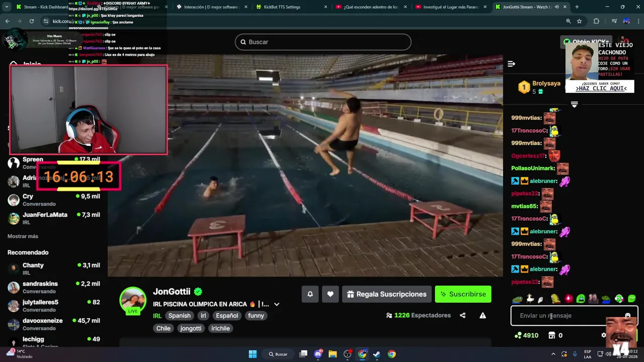
Task: Click the OBS Studio taskbar icon
Action: (x=347, y=354)
